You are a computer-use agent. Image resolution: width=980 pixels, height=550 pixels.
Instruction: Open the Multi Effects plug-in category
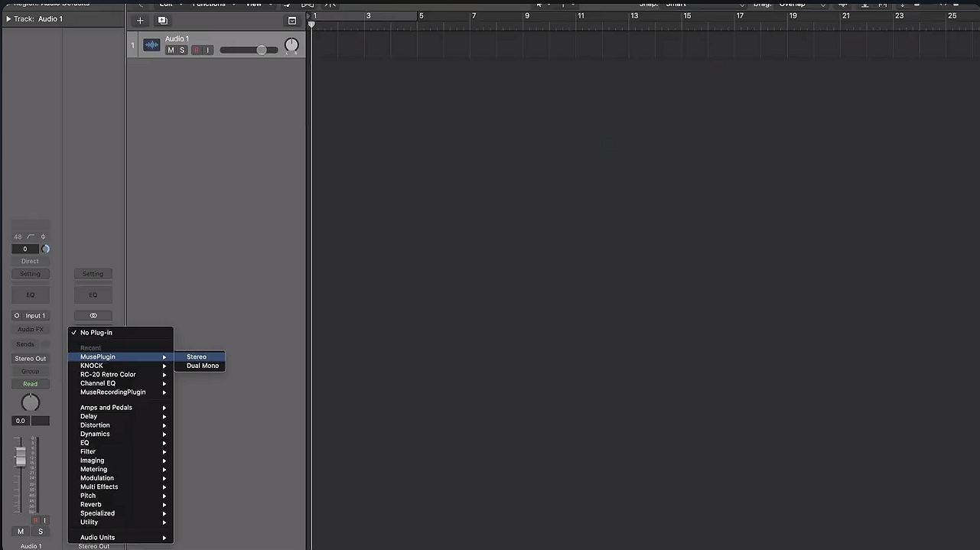(x=121, y=487)
